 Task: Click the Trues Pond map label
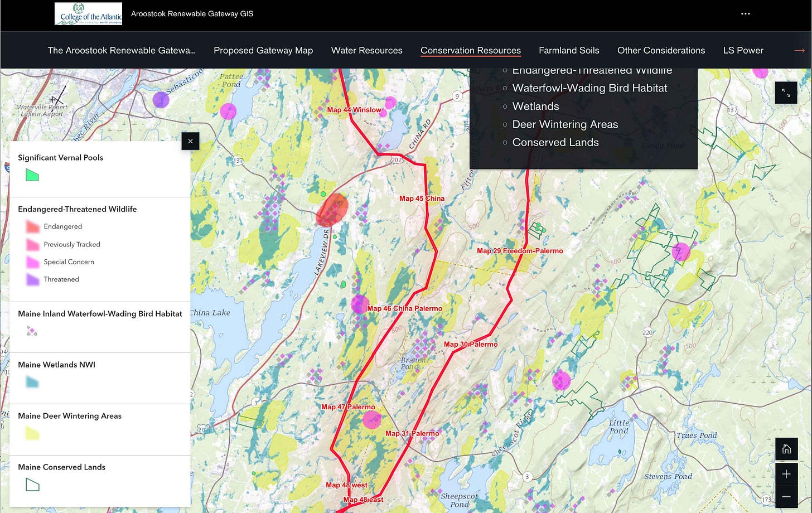(697, 435)
